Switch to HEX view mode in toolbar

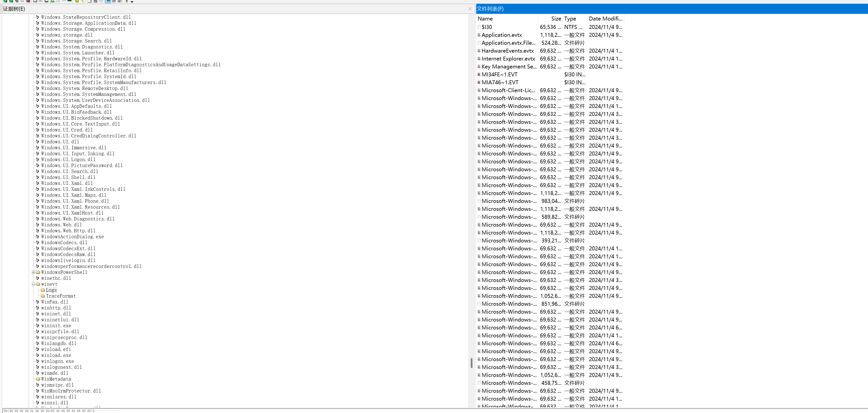pos(120,1)
